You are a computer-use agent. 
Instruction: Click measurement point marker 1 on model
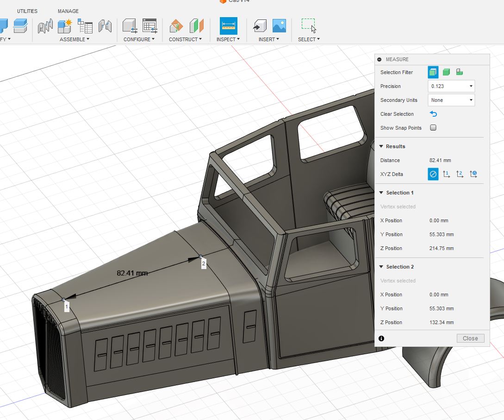pyautogui.click(x=67, y=307)
